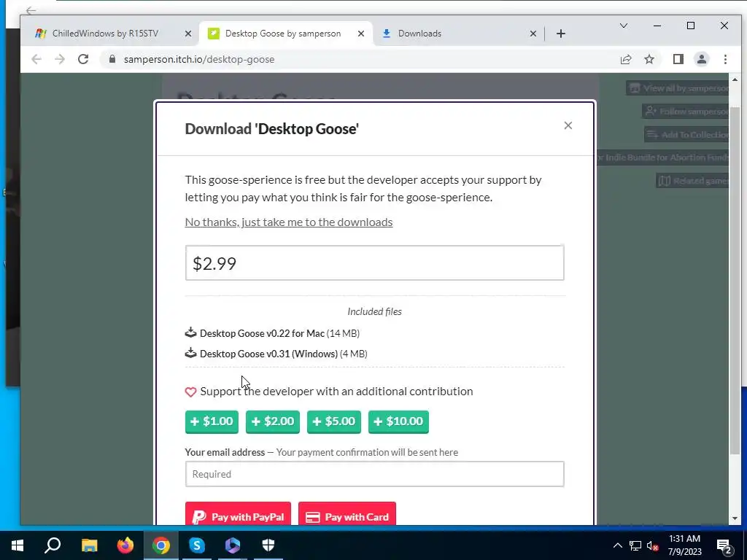Bookmark this page with star icon
Viewport: 747px width, 560px height.
pos(649,59)
